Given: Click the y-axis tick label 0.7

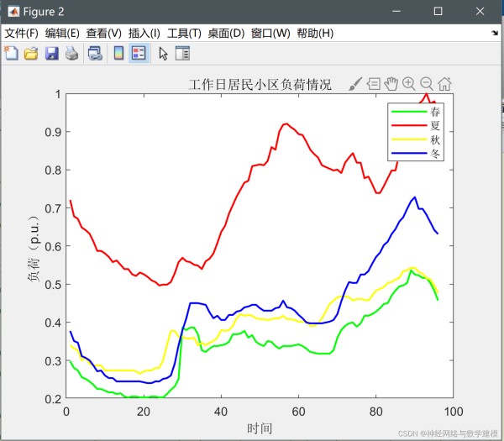Looking at the screenshot, I should coord(53,208).
